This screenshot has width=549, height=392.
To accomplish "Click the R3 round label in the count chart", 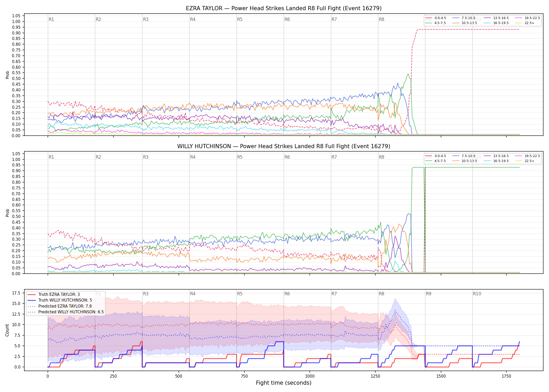I will [x=146, y=294].
